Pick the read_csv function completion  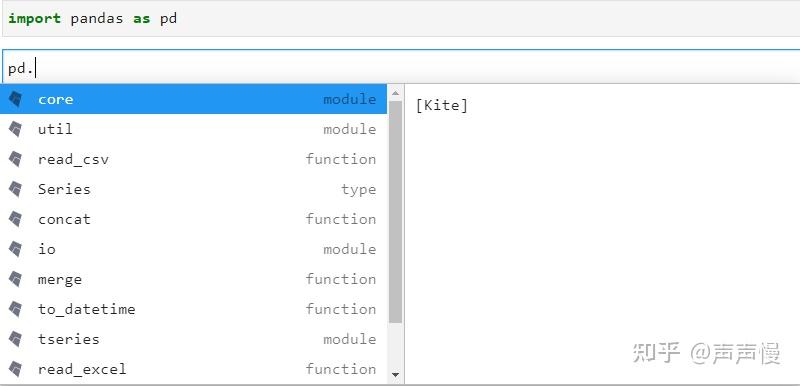point(194,160)
